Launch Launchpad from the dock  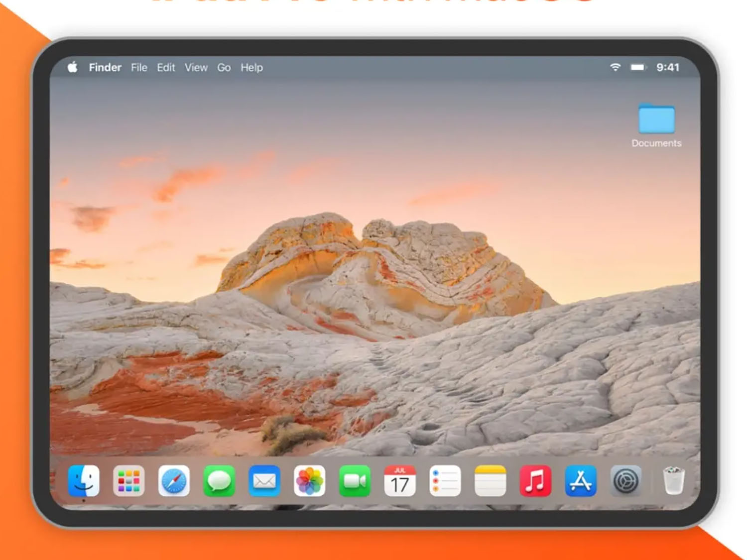coord(128,481)
